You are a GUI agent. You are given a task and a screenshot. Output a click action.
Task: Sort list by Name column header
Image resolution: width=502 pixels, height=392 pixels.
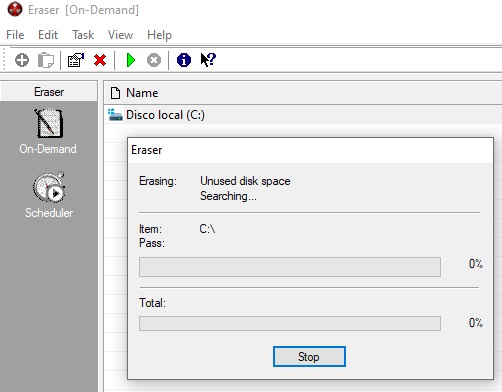point(303,93)
